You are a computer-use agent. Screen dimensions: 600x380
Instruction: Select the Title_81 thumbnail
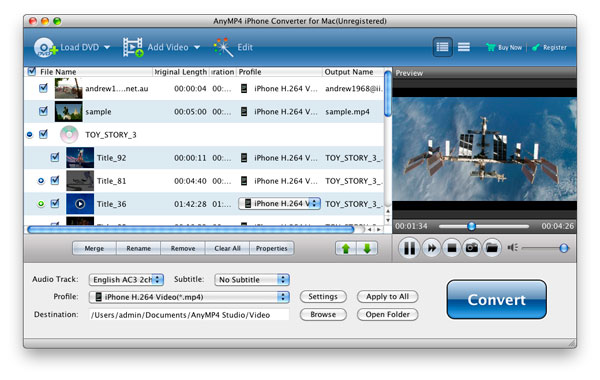(80, 181)
